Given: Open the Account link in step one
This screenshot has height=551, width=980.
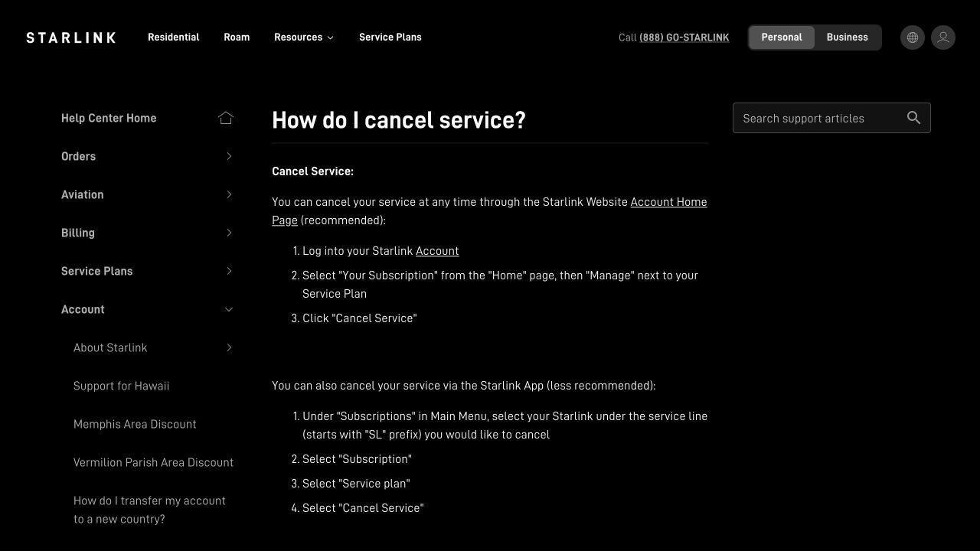Looking at the screenshot, I should click(437, 251).
